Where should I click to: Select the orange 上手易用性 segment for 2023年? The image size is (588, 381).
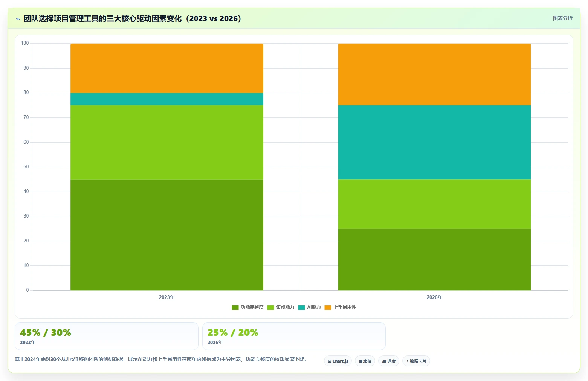(x=167, y=68)
